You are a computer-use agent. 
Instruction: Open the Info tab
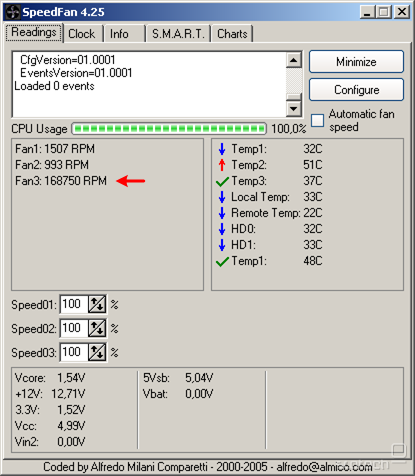coord(124,34)
